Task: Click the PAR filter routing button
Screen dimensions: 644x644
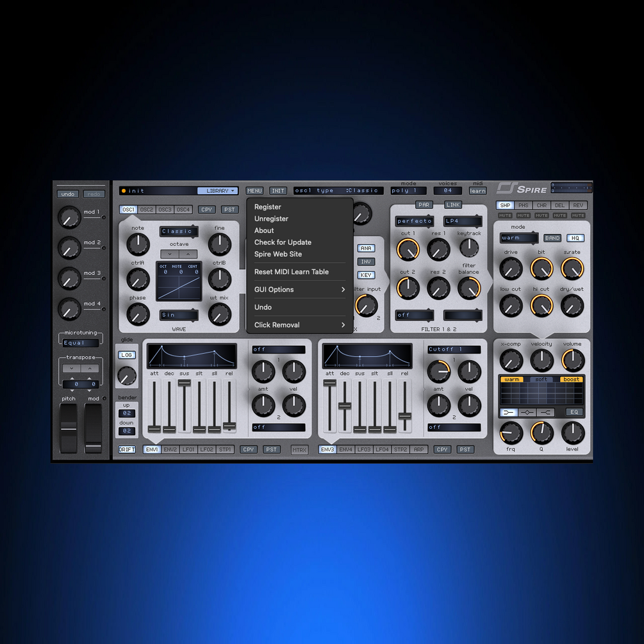Action: coord(424,204)
